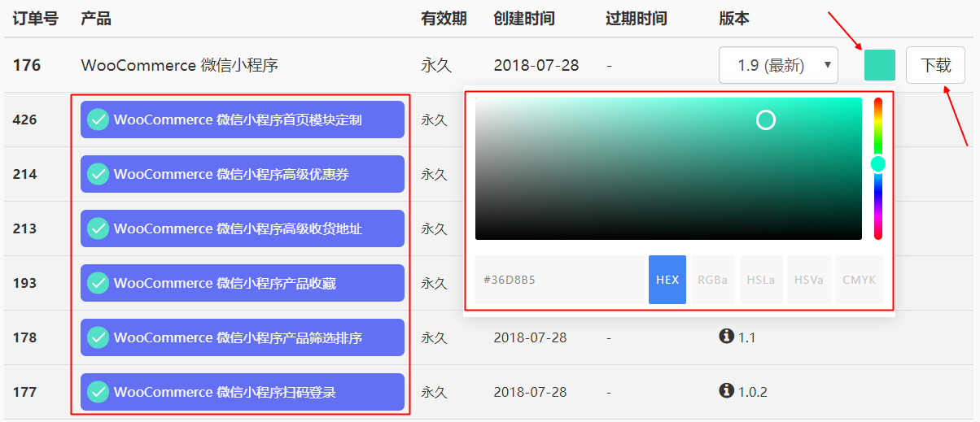The height and width of the screenshot is (422, 980).
Task: Click the 有效期 column header
Action: point(444,18)
